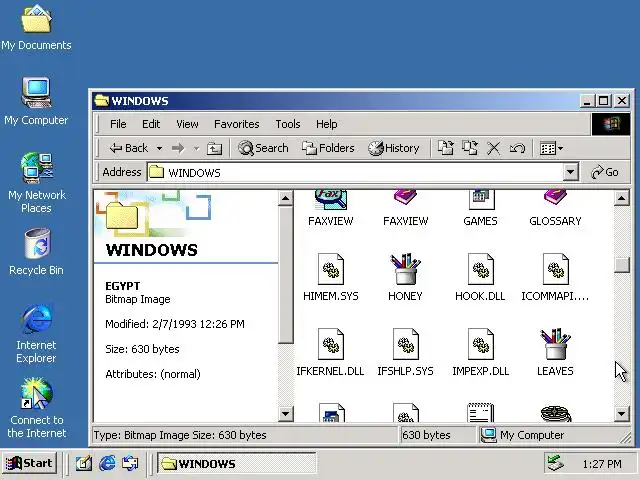This screenshot has height=480, width=640.
Task: Click the Start button
Action: 29,463
